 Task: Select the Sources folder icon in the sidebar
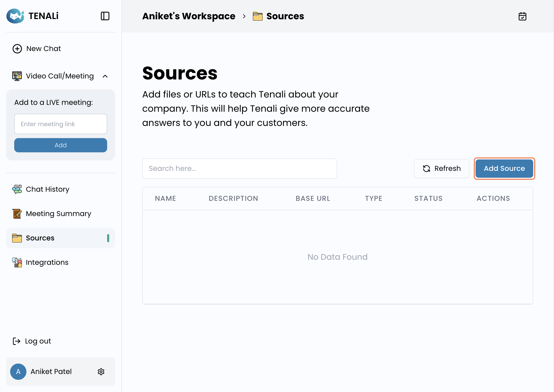[17, 238]
